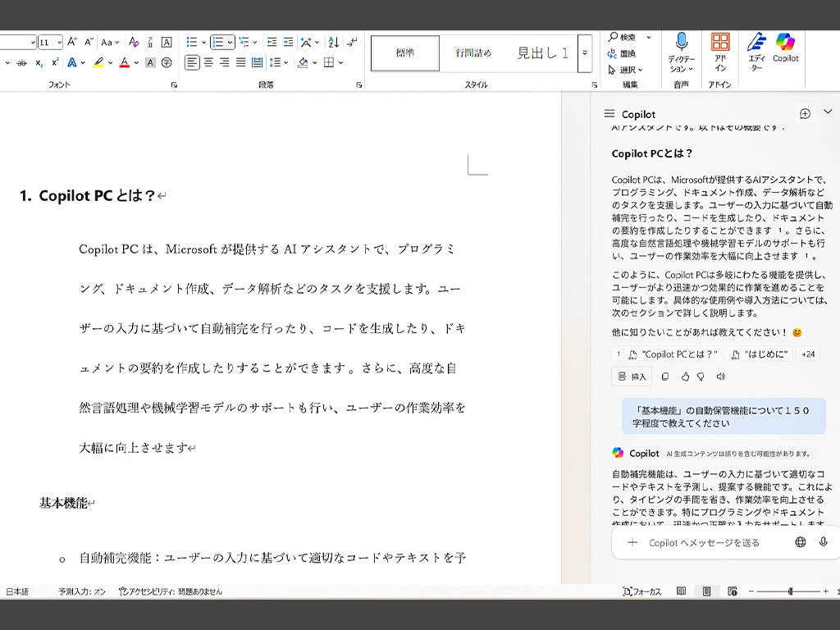Image resolution: width=840 pixels, height=630 pixels.
Task: Sort the selected paragraphs A to Z
Action: (x=334, y=42)
